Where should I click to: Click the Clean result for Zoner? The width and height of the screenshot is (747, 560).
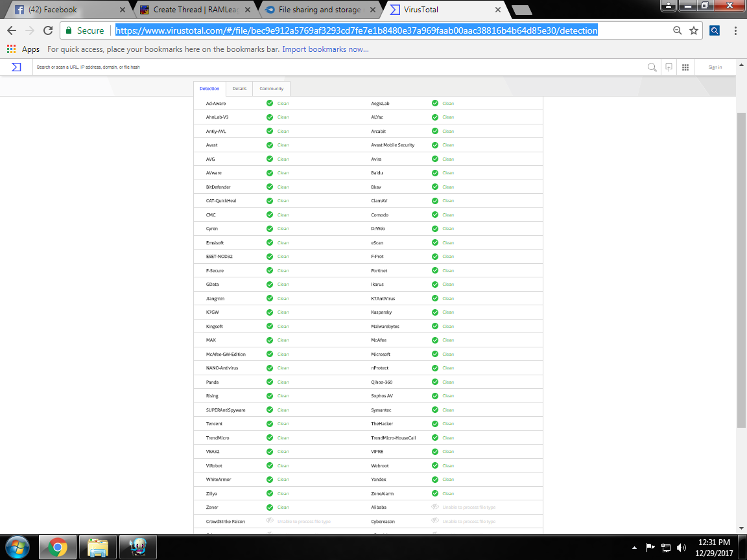point(283,507)
